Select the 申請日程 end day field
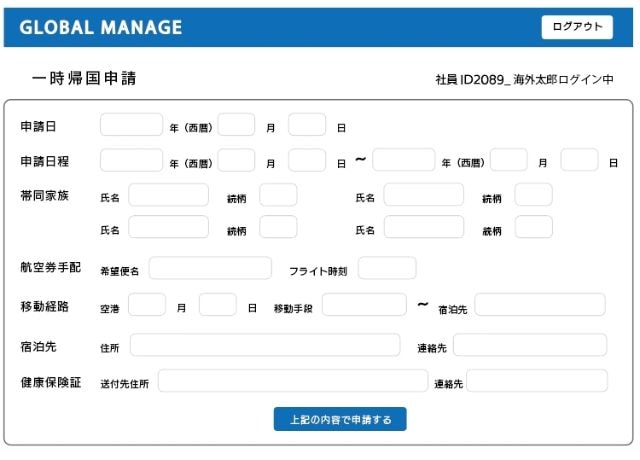 point(579,160)
